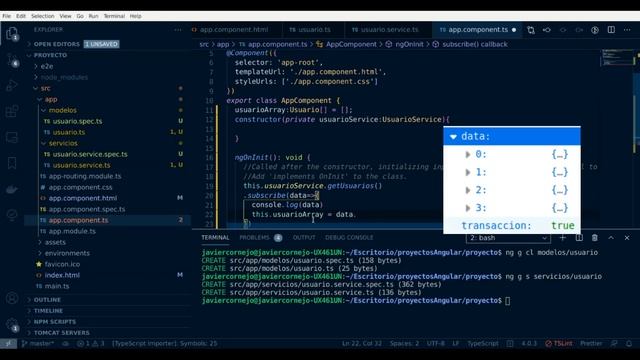
Task: Expand the OPEN EDITORS section
Action: (x=108, y=44)
